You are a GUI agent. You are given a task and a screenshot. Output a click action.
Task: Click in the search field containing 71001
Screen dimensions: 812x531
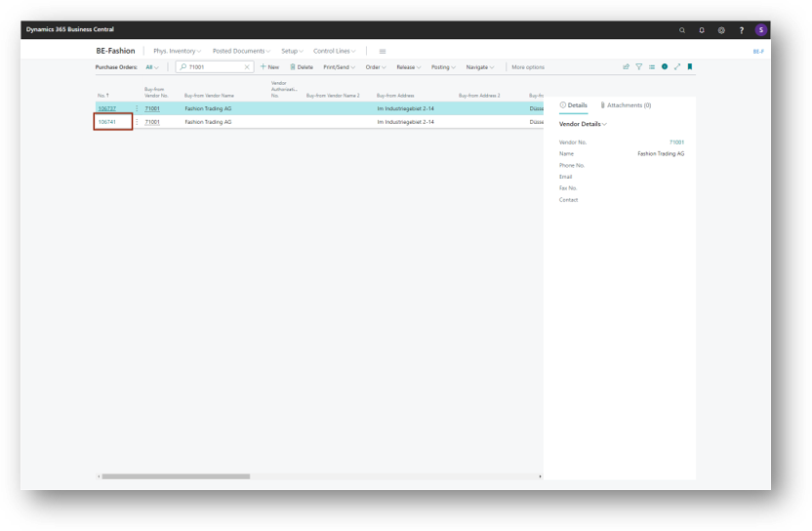[x=216, y=66]
